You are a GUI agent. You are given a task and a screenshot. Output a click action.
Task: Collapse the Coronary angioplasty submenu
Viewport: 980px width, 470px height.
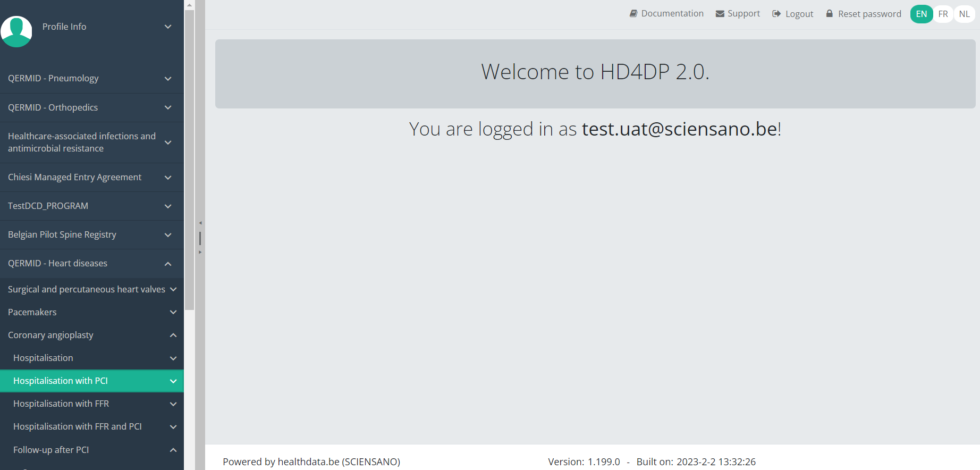coord(173,335)
